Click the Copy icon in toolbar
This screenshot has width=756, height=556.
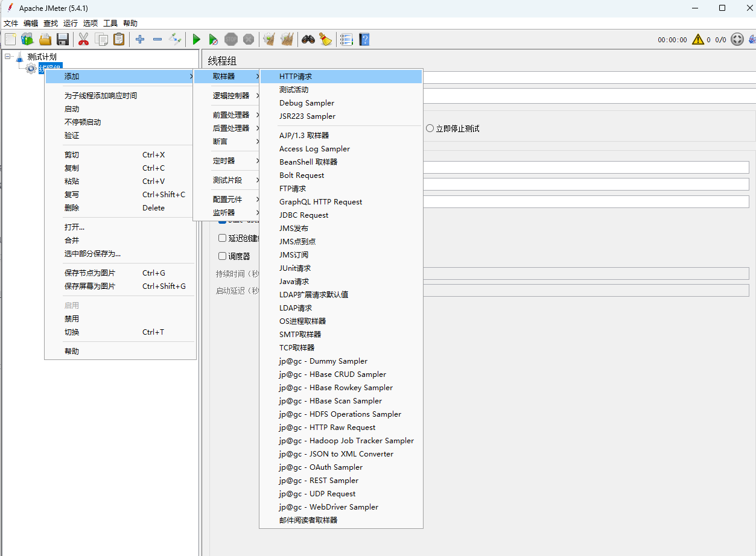(x=101, y=39)
